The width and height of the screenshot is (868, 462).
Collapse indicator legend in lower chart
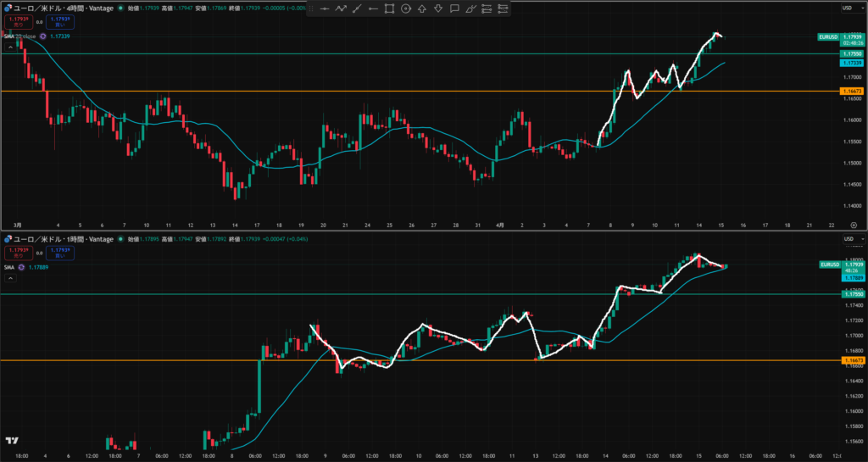(9, 278)
